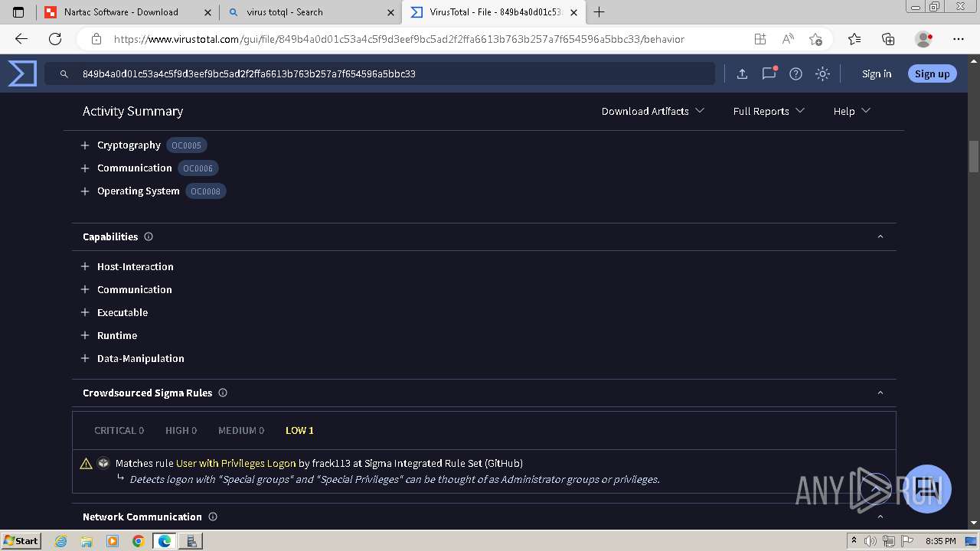Click the taskbar volume speaker icon
Image resolution: width=980 pixels, height=551 pixels.
tap(871, 541)
